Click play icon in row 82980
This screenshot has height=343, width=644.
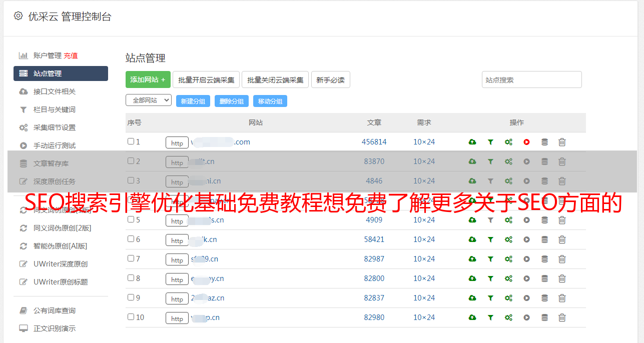[526, 317]
